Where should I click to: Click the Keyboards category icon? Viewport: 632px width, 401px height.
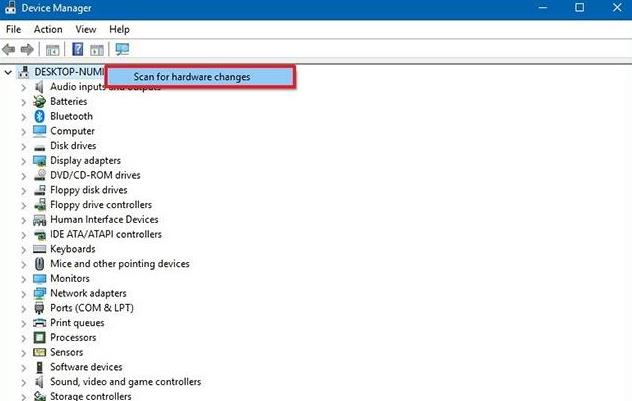(40, 249)
